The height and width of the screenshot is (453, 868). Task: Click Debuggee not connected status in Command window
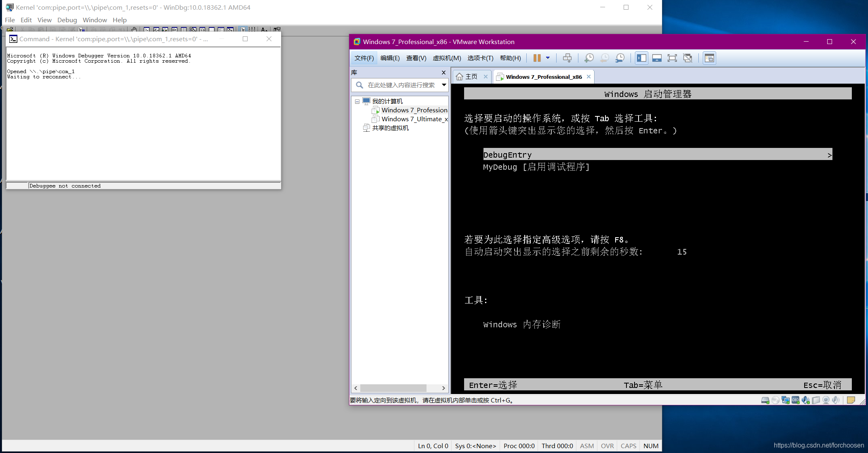click(65, 186)
